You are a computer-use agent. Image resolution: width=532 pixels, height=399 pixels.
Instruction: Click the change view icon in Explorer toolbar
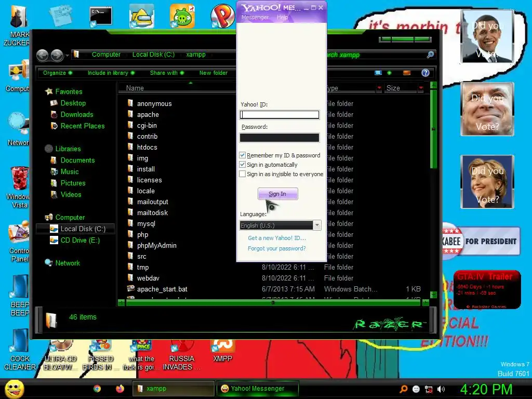coord(378,73)
